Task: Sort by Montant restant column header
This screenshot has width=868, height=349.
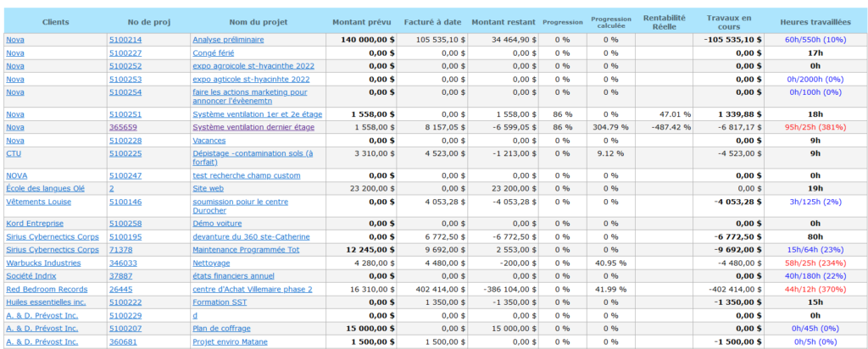Action: pos(504,22)
